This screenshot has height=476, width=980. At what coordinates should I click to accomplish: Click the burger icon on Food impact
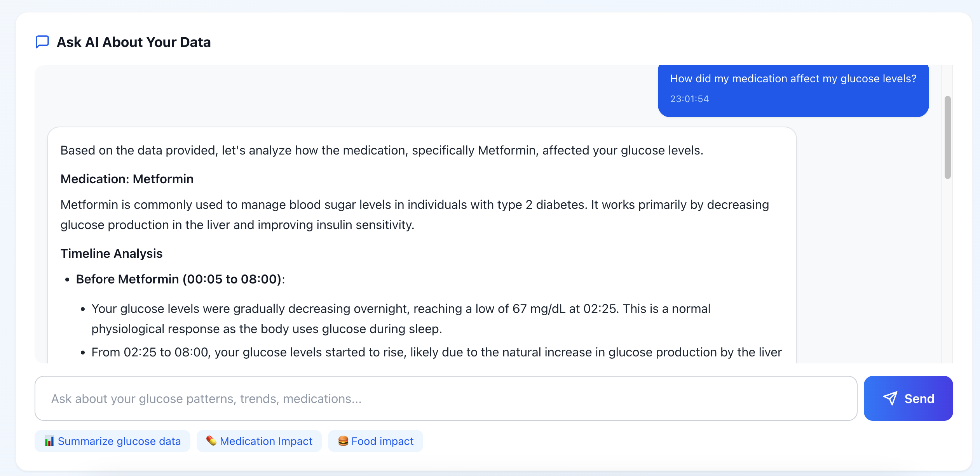pyautogui.click(x=343, y=441)
